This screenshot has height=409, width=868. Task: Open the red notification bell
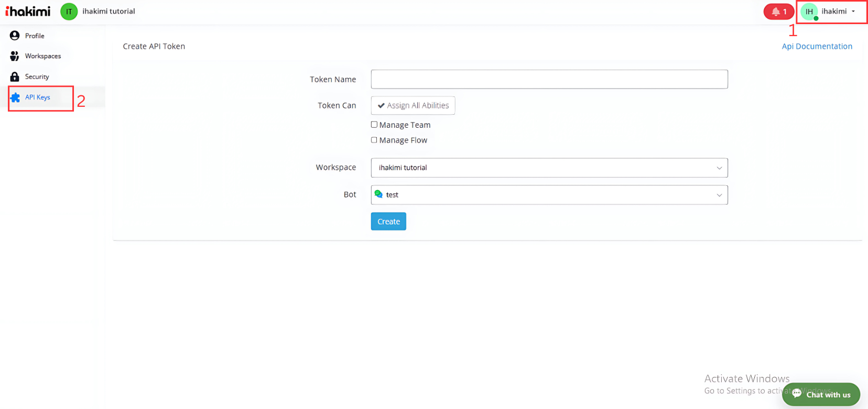click(778, 12)
